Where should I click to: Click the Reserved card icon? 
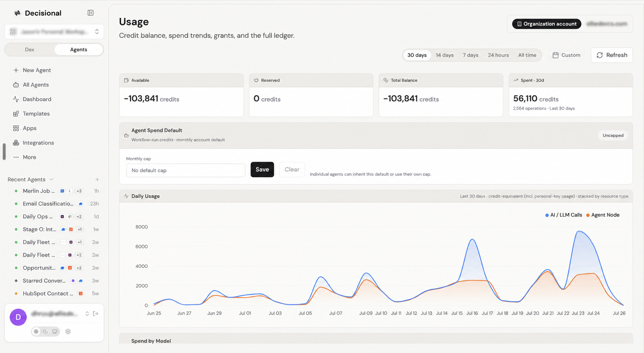tap(256, 80)
